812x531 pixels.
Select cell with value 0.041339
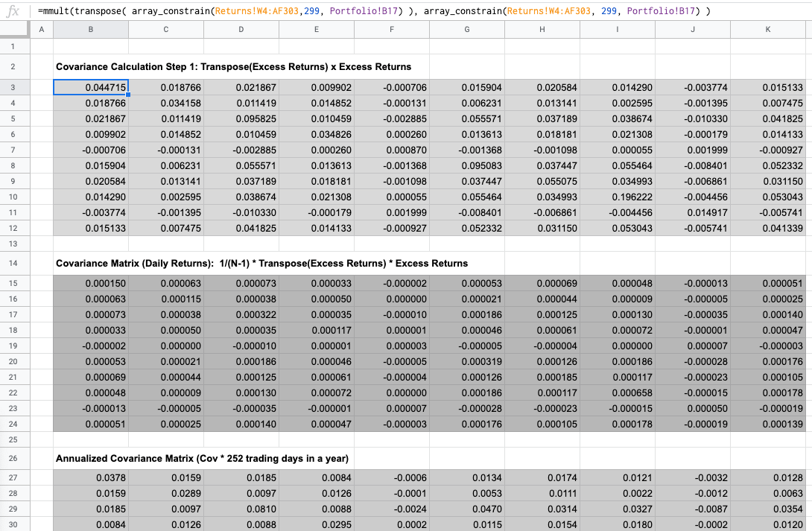click(x=768, y=228)
